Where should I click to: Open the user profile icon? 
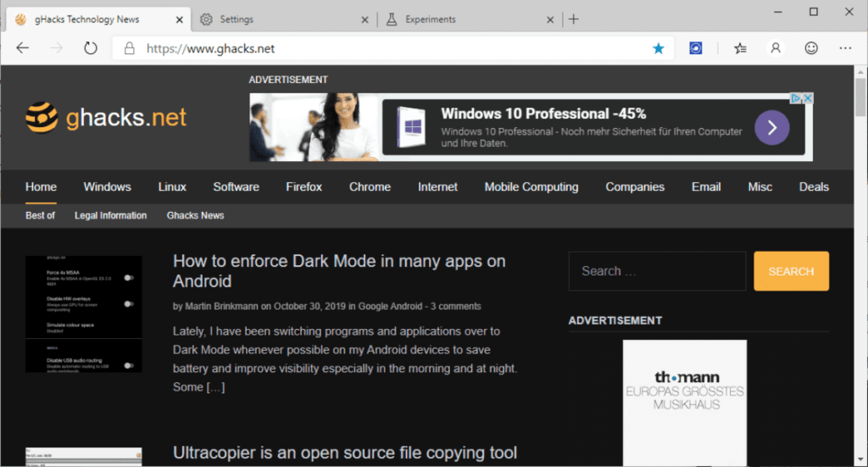coord(776,48)
